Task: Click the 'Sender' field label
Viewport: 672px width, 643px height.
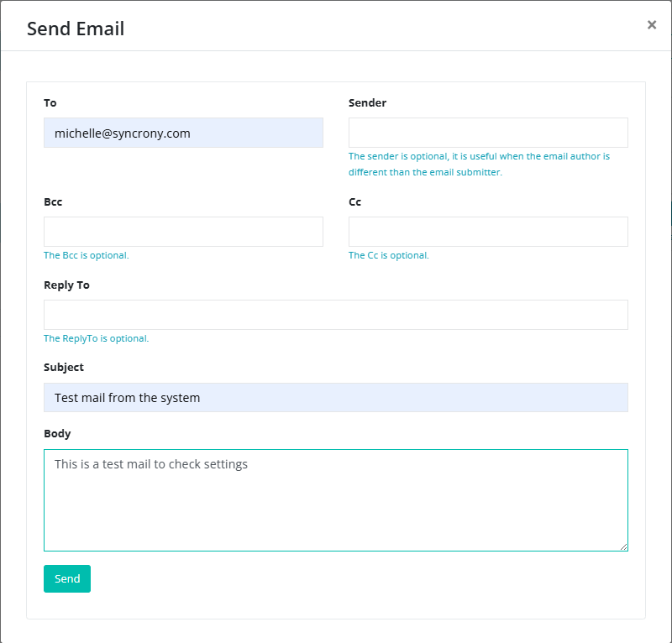Action: [x=367, y=103]
